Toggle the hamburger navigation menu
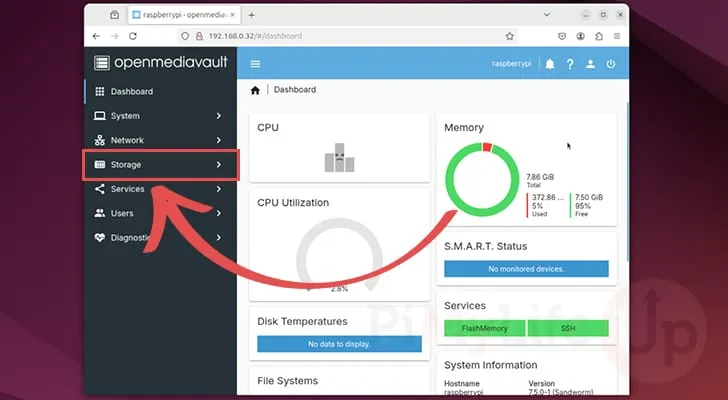The width and height of the screenshot is (728, 400). [x=255, y=64]
